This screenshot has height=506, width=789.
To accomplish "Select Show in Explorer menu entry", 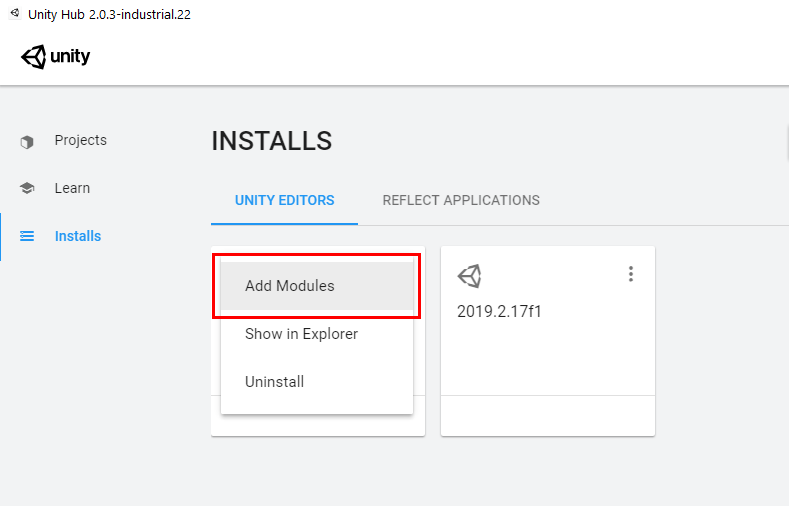I will [301, 334].
